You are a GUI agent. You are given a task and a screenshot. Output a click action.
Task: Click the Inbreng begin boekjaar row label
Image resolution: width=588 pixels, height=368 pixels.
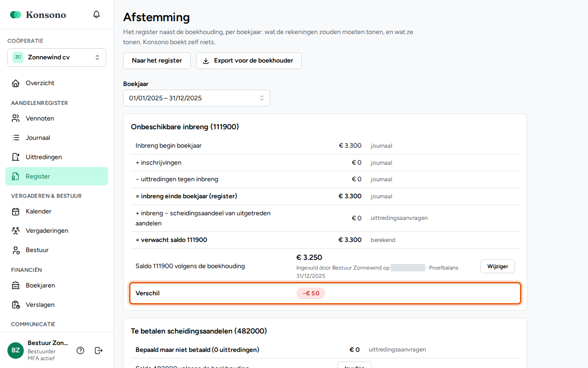[x=169, y=146]
